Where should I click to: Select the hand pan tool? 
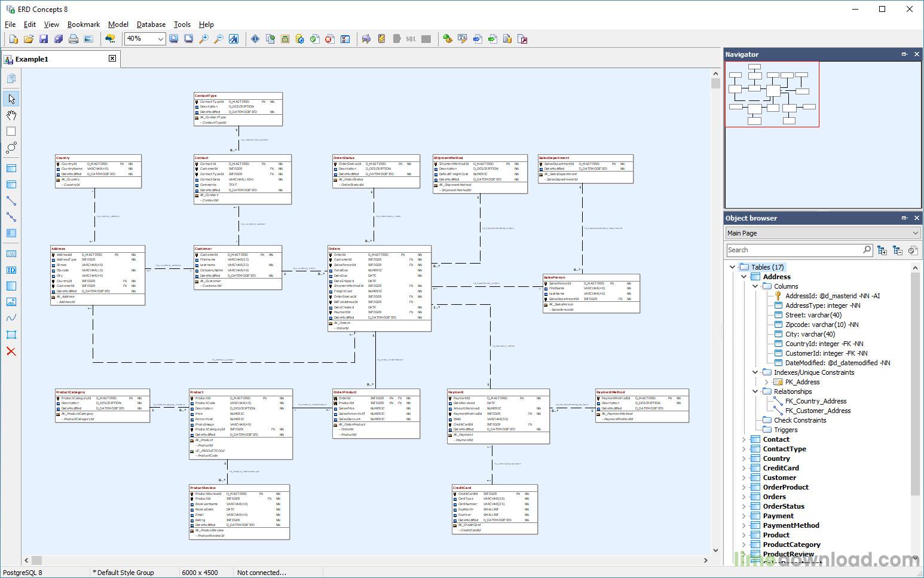click(x=11, y=115)
